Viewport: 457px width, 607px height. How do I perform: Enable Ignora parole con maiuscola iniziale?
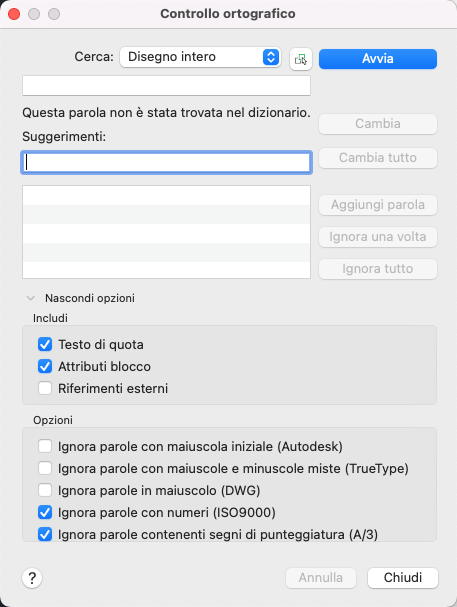pyautogui.click(x=45, y=446)
